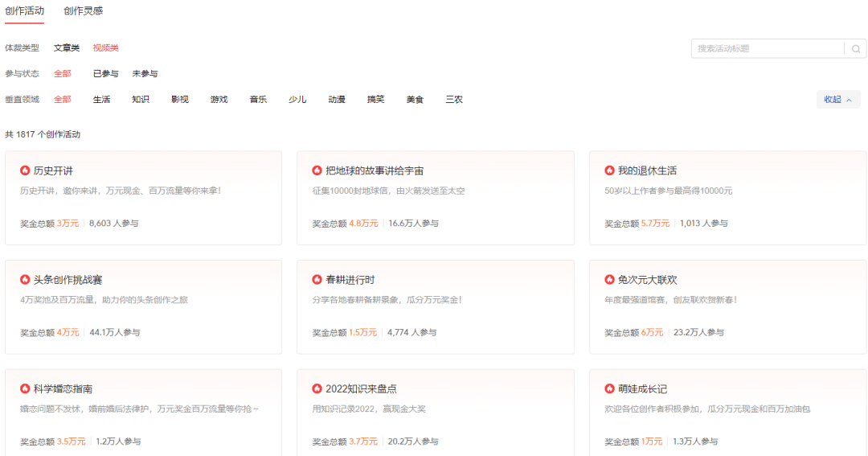Open the 创作活动 tab

(24, 11)
